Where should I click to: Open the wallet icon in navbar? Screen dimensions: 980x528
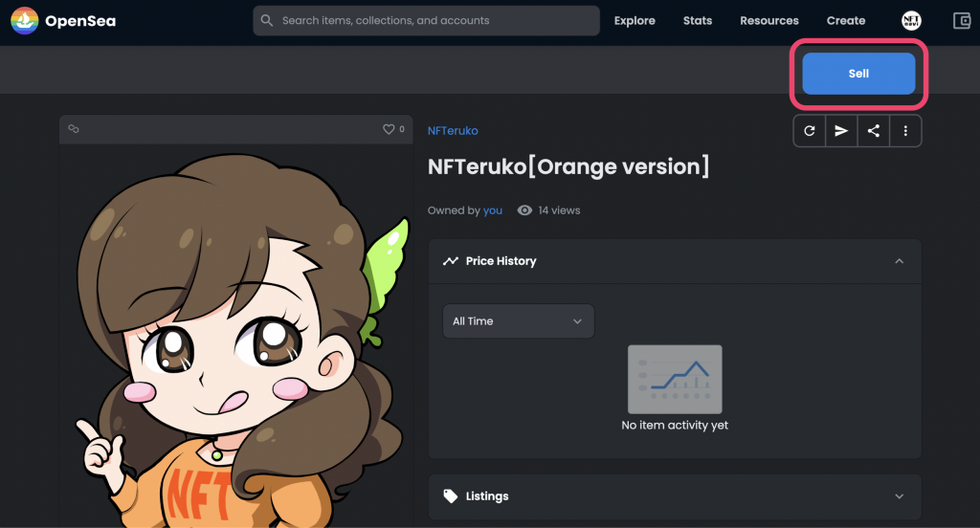tap(962, 21)
